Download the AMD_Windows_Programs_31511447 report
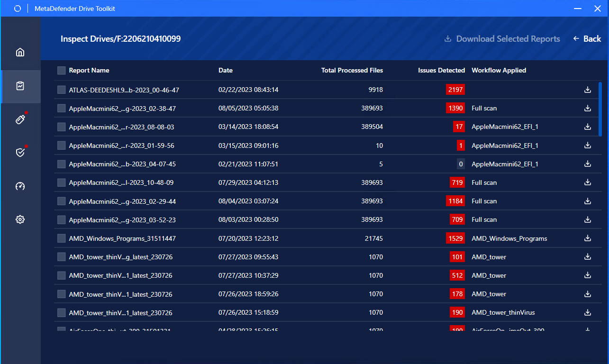This screenshot has height=364, width=609. click(588, 238)
